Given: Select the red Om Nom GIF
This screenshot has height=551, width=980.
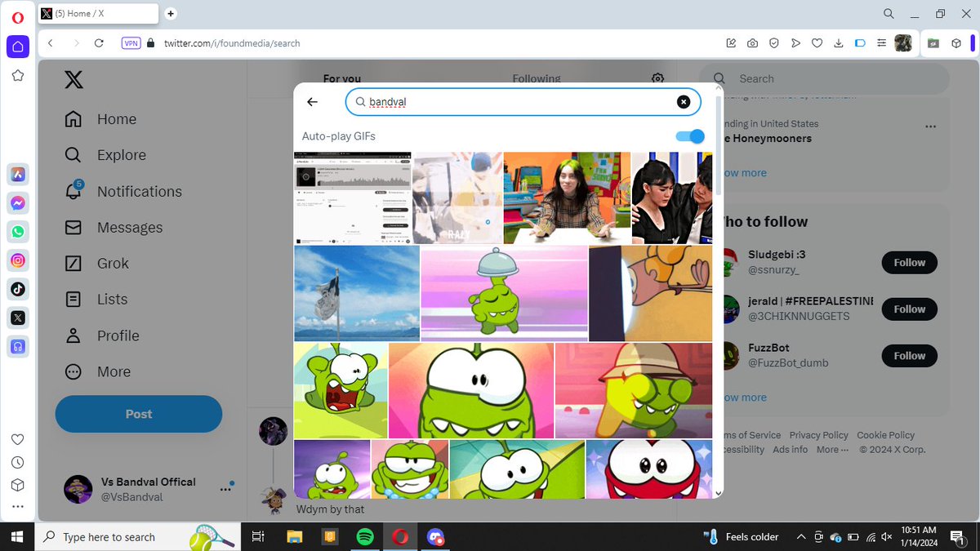Looking at the screenshot, I should pyautogui.click(x=649, y=469).
